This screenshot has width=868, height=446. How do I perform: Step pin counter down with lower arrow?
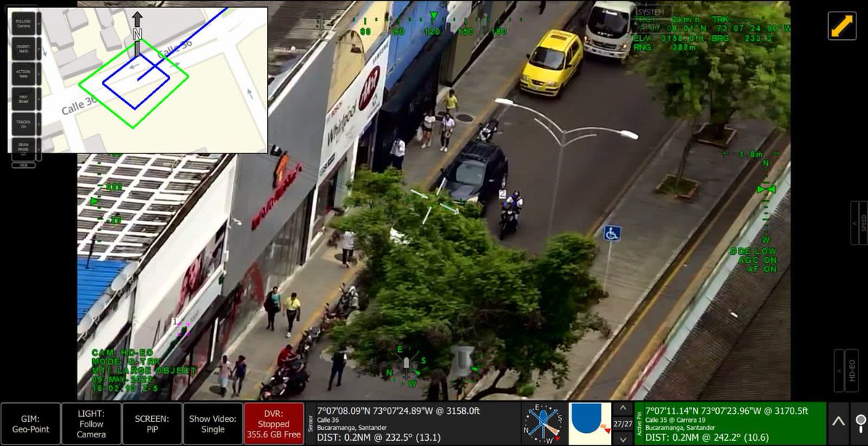pyautogui.click(x=623, y=438)
